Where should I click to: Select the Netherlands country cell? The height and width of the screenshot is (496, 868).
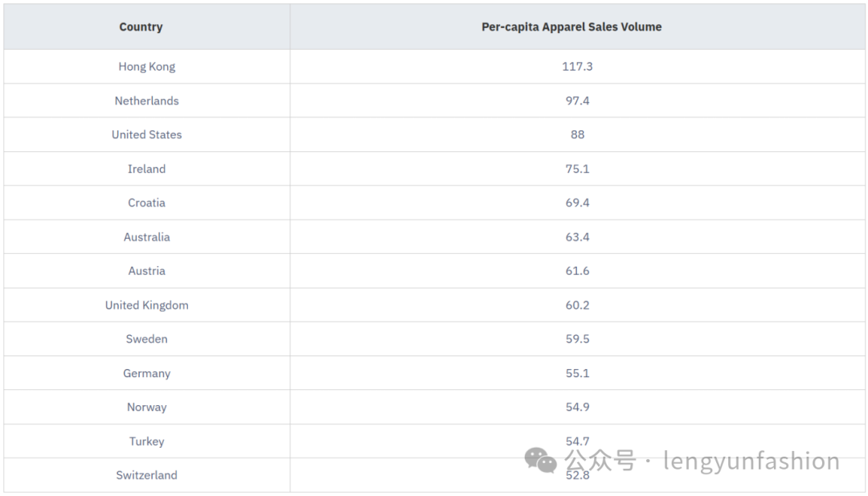[147, 100]
